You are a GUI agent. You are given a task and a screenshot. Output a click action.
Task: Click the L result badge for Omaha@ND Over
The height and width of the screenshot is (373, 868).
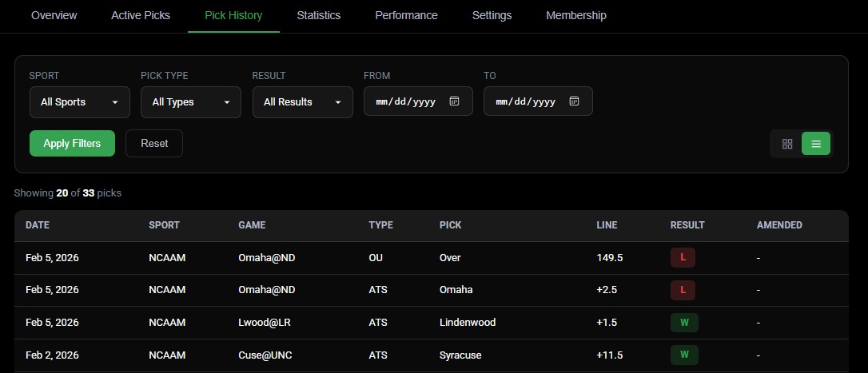tap(683, 257)
